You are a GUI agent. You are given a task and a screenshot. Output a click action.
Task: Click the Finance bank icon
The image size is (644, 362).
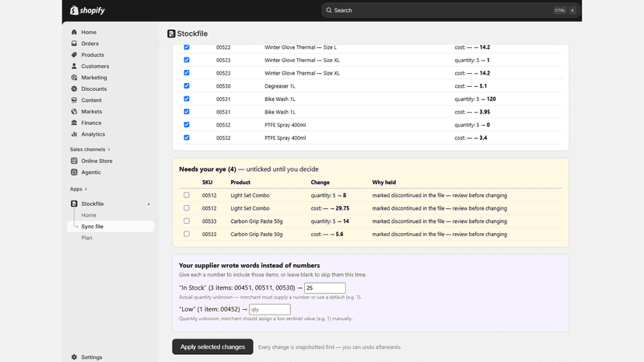(74, 123)
